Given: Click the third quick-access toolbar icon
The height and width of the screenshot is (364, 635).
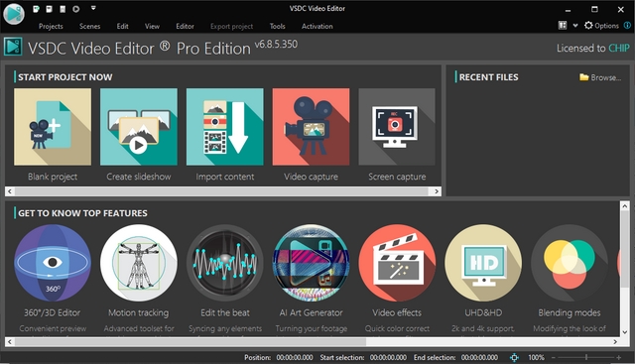Looking at the screenshot, I should click(x=63, y=9).
